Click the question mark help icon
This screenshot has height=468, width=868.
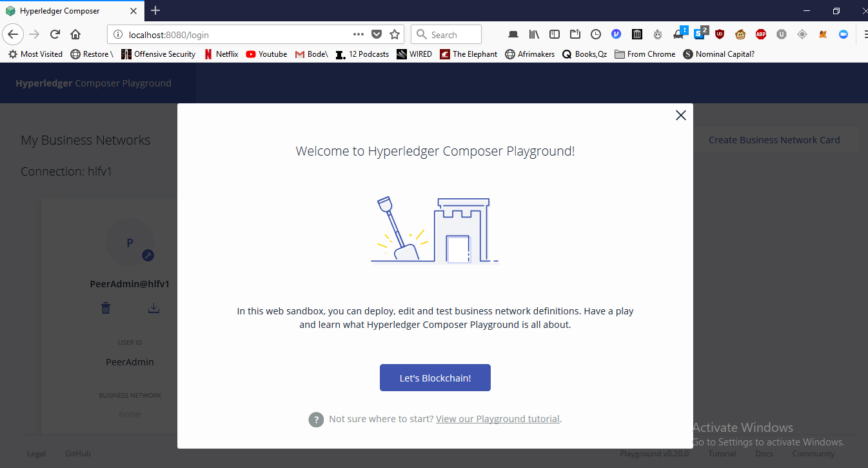[316, 420]
